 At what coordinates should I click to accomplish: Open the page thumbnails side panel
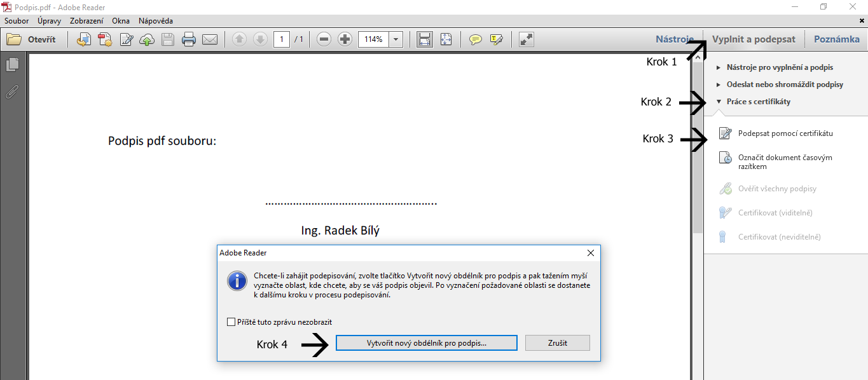pos(12,64)
